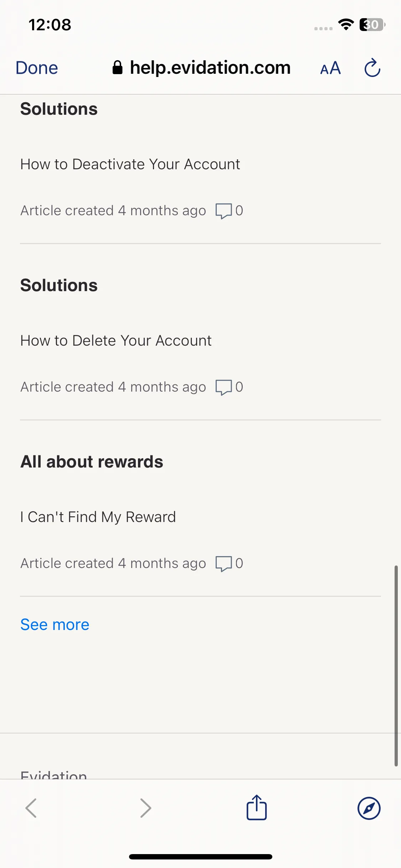Tap the help.evidation.com address field

[x=201, y=68]
